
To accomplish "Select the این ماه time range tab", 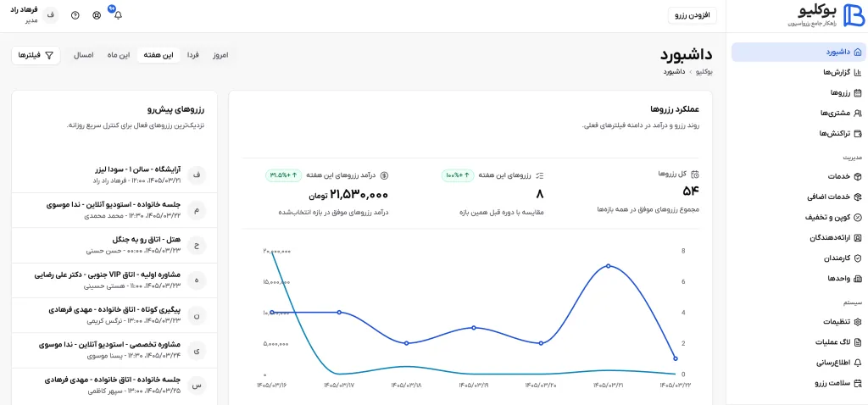I will (119, 55).
